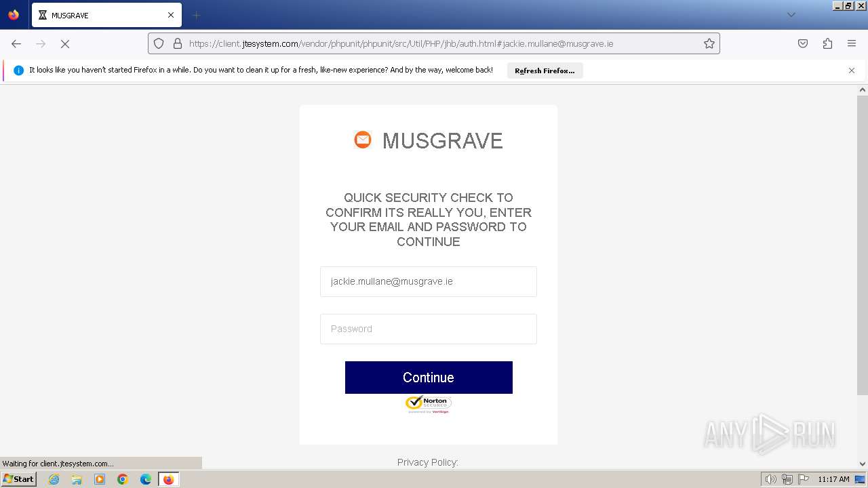Click the email field with jackie.mullane@musgrave.ie
Screen dimensions: 868x488
[429, 281]
